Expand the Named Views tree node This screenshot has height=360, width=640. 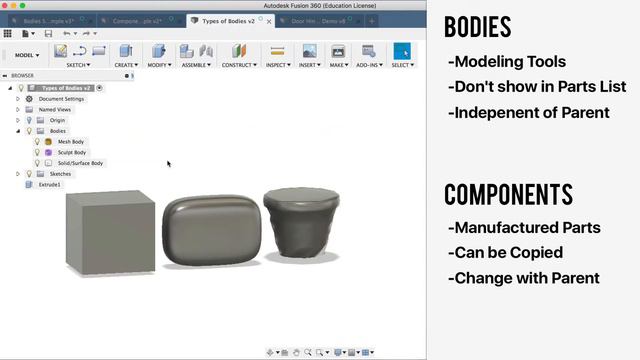tap(18, 109)
